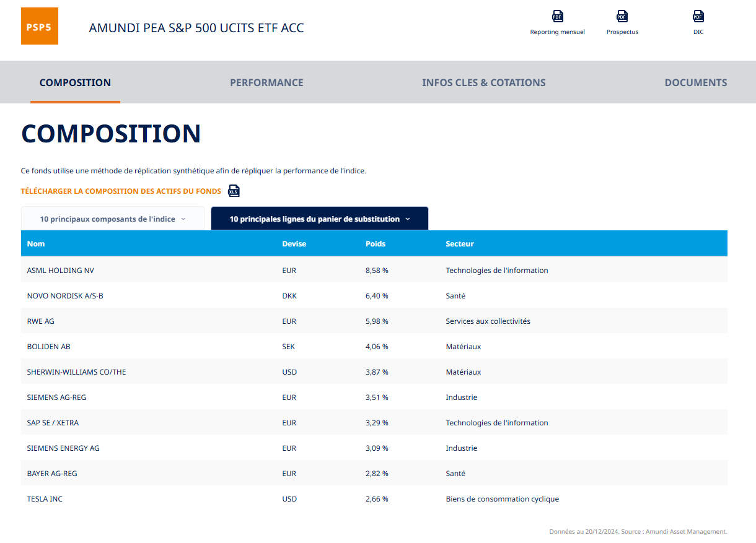Viewport: 756px width, 543px height.
Task: Open the Reporting mensuel PDF icon
Action: click(x=558, y=16)
